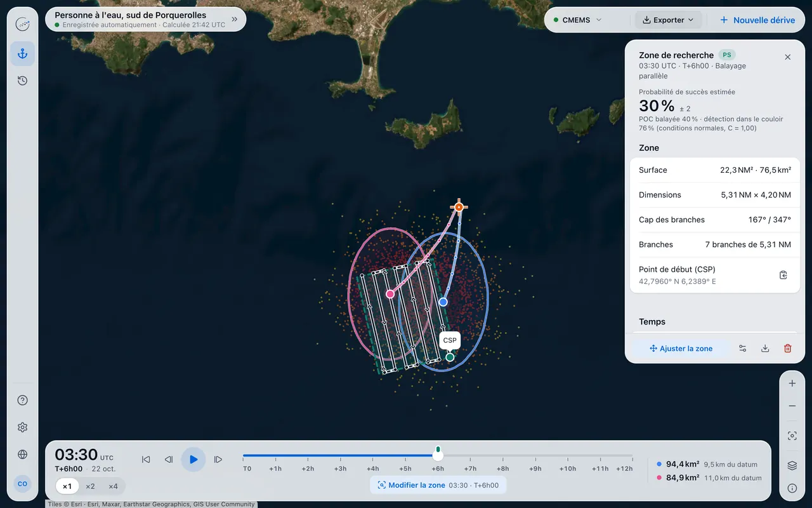Open the map layers selector
This screenshot has height=508, width=812.
(x=792, y=465)
